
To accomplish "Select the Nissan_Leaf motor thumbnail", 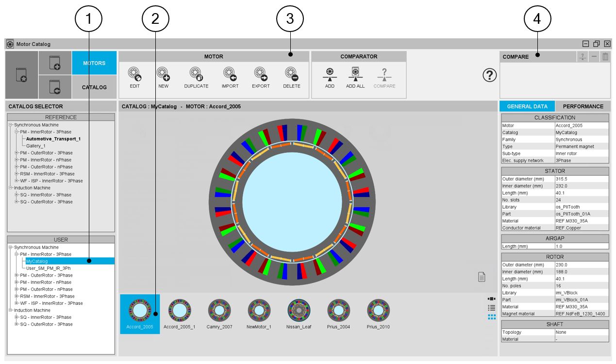I will coord(299,314).
